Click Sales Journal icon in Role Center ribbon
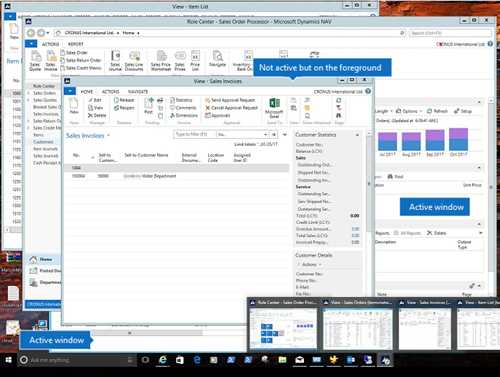Viewport: 500px width, 377px height. click(115, 61)
